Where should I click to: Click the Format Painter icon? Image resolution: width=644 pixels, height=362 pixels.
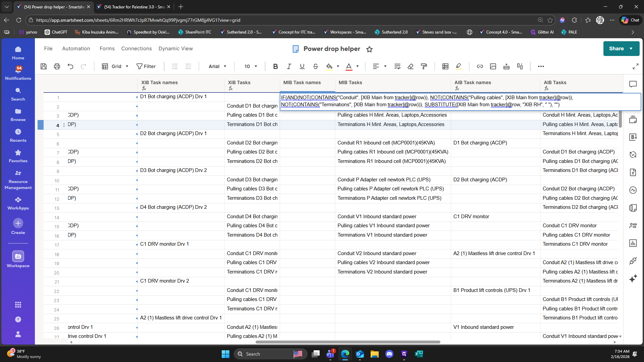[x=424, y=66]
